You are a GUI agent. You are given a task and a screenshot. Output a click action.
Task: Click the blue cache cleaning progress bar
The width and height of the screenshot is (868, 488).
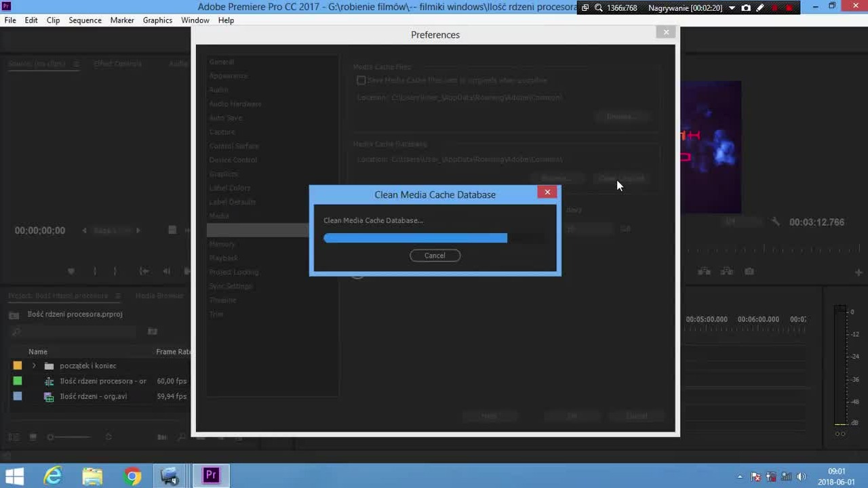click(x=415, y=238)
